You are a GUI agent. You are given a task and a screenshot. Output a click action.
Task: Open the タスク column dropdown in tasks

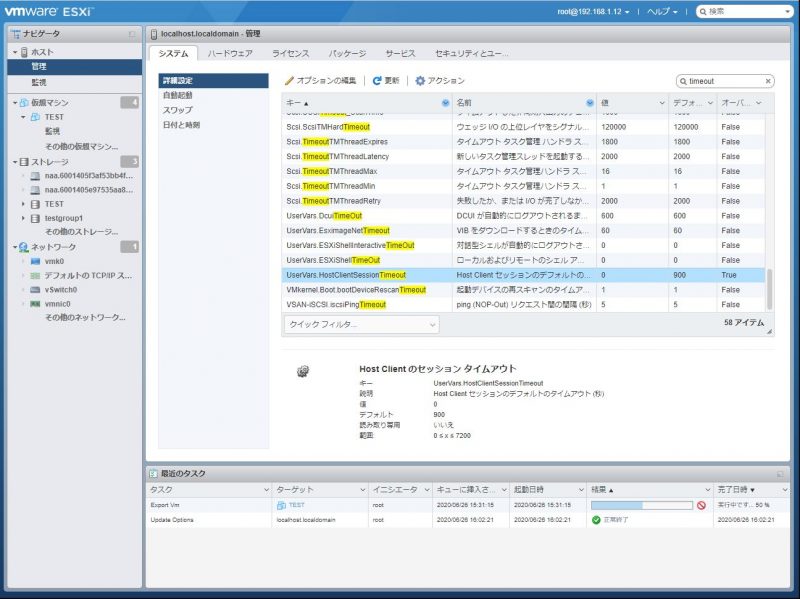pyautogui.click(x=266, y=490)
